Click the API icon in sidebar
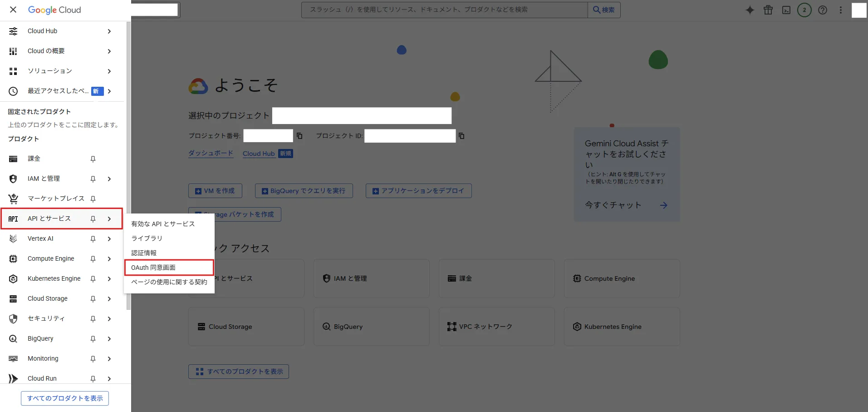 13,219
